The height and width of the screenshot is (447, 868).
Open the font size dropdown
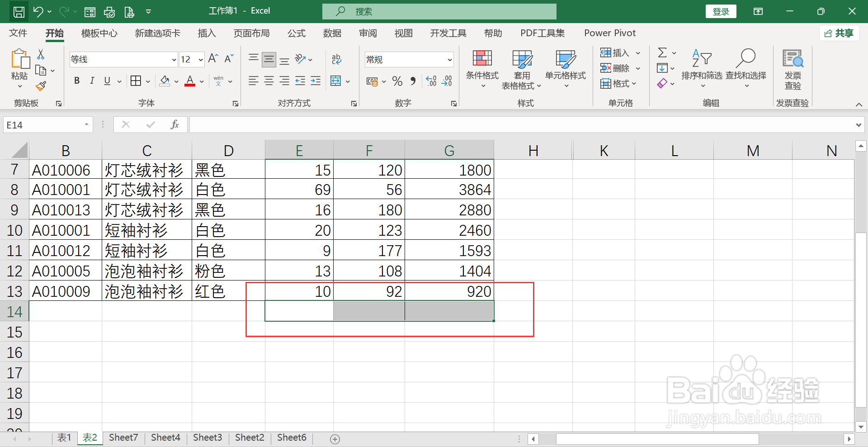pyautogui.click(x=200, y=59)
